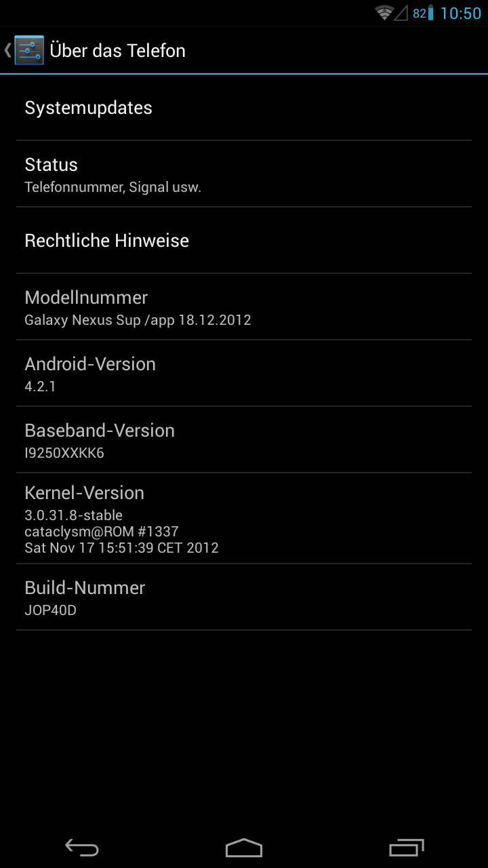Image resolution: width=488 pixels, height=868 pixels.
Task: Tap the Build-Nummer JOP40D row
Action: coord(244,597)
